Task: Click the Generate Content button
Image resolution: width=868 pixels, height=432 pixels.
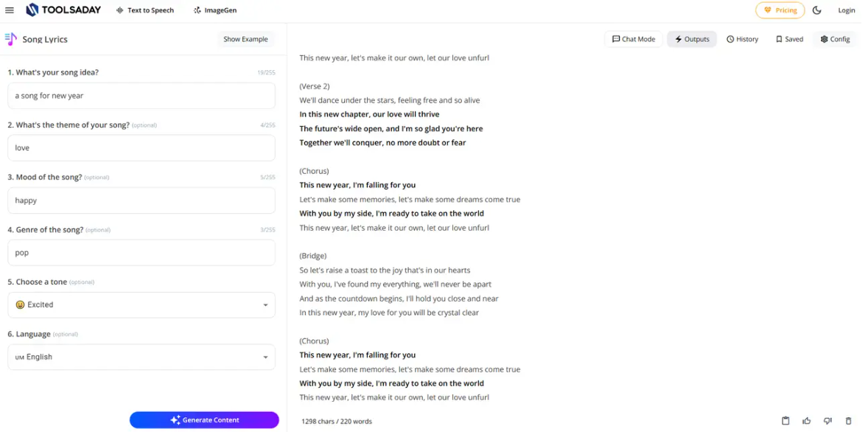Action: [x=204, y=420]
